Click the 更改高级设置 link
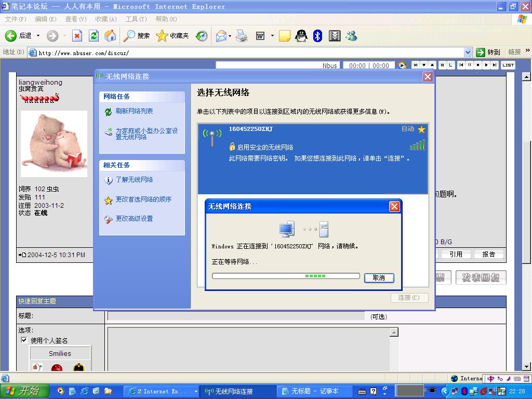Viewport: 532px width, 399px height. click(134, 219)
